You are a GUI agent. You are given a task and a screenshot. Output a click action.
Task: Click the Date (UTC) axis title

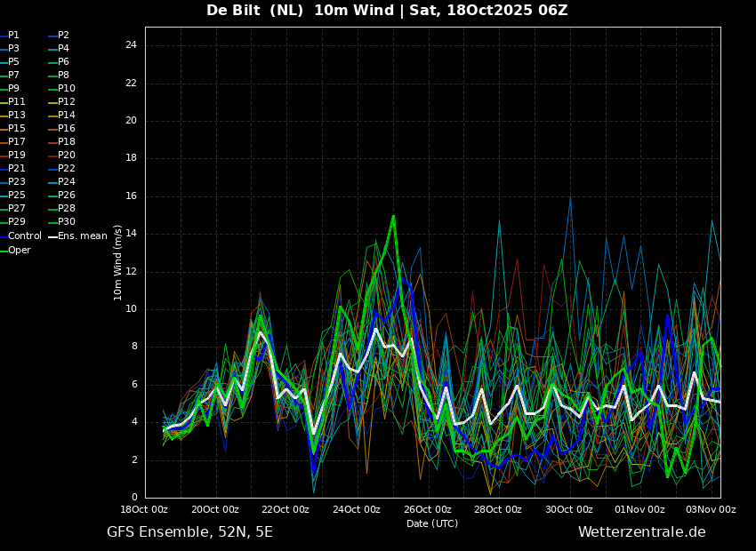point(432,523)
